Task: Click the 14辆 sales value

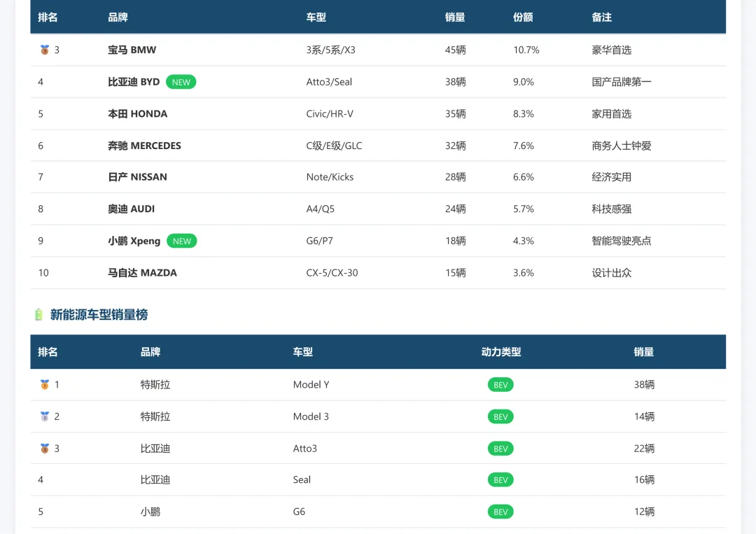Action: pos(644,416)
